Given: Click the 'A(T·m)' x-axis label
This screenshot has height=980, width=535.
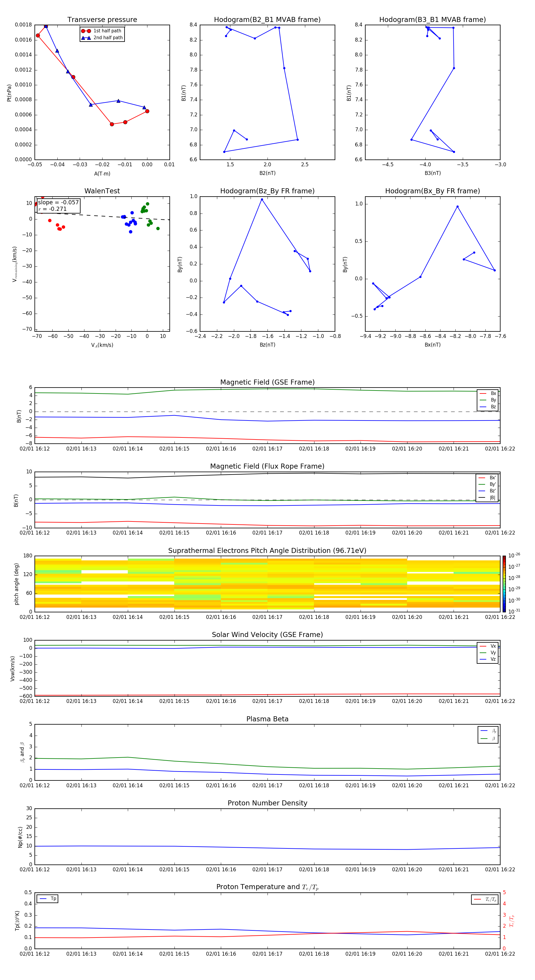Looking at the screenshot, I should pos(102,173).
